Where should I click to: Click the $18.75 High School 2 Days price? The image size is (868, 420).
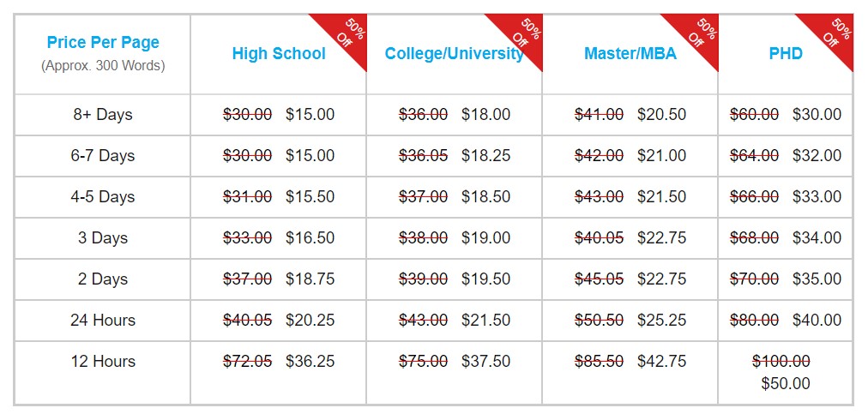coord(310,279)
